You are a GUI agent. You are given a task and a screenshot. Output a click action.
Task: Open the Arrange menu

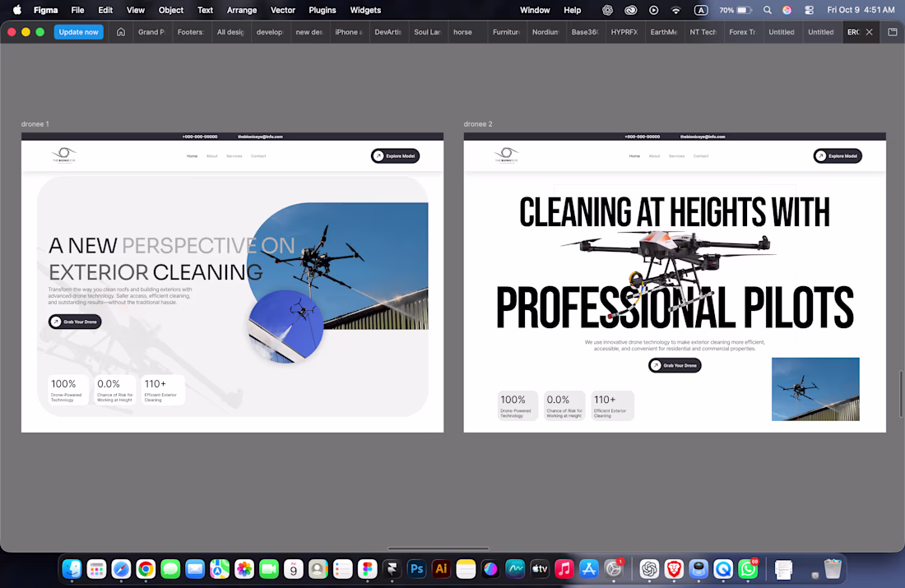(x=242, y=10)
